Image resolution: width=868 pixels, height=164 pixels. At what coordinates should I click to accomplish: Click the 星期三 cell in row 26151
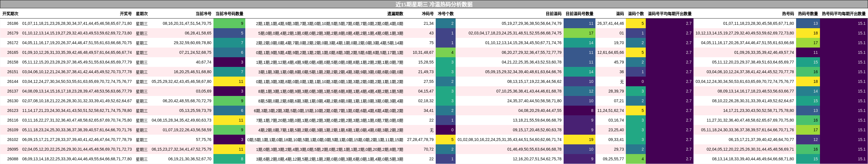click(x=142, y=72)
